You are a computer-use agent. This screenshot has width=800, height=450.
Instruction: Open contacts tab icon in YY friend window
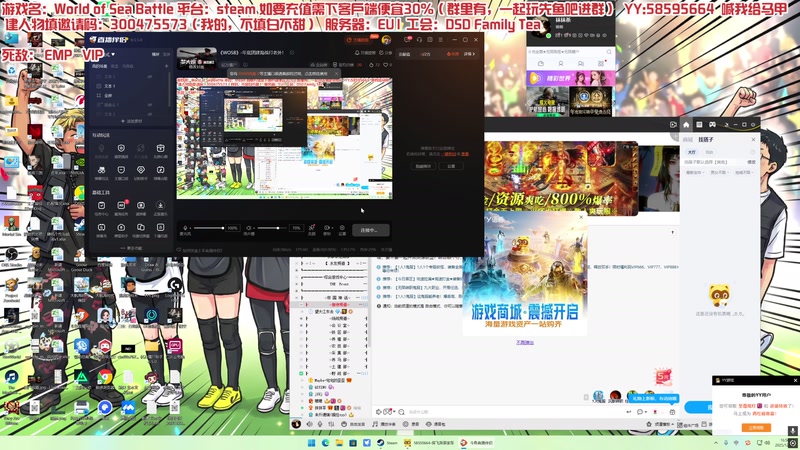561,64
